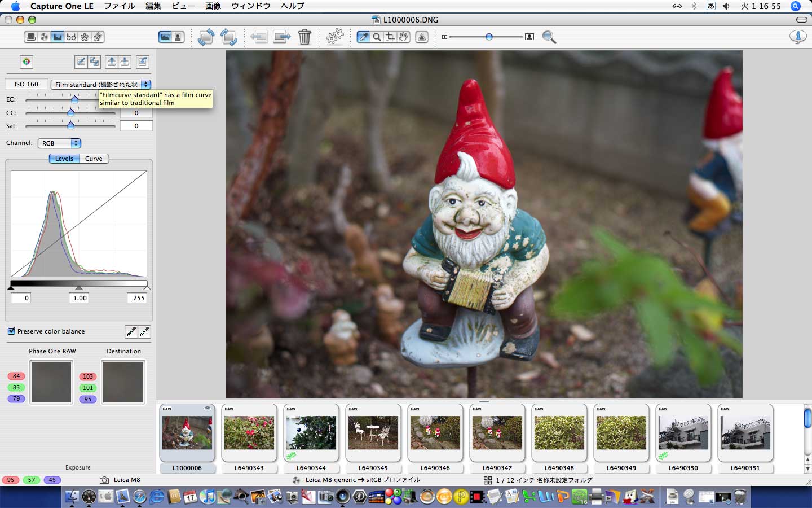The width and height of the screenshot is (812, 508).
Task: Click the copy-adjustments double curve icon
Action: point(94,62)
